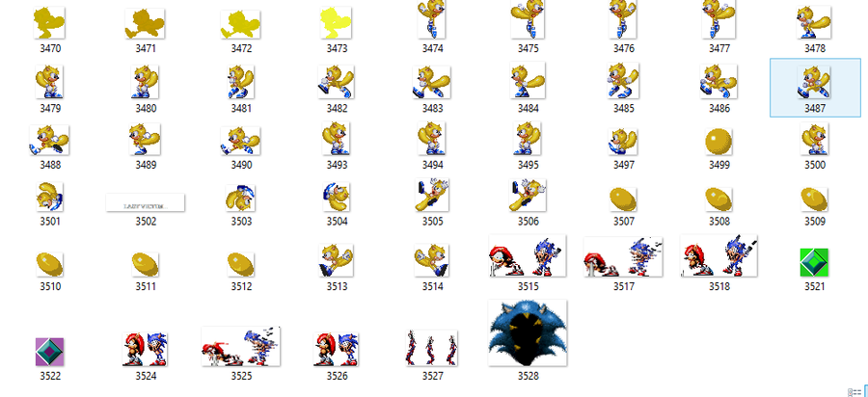
Task: Click the 3472 silhouette sprite file
Action: [240, 25]
